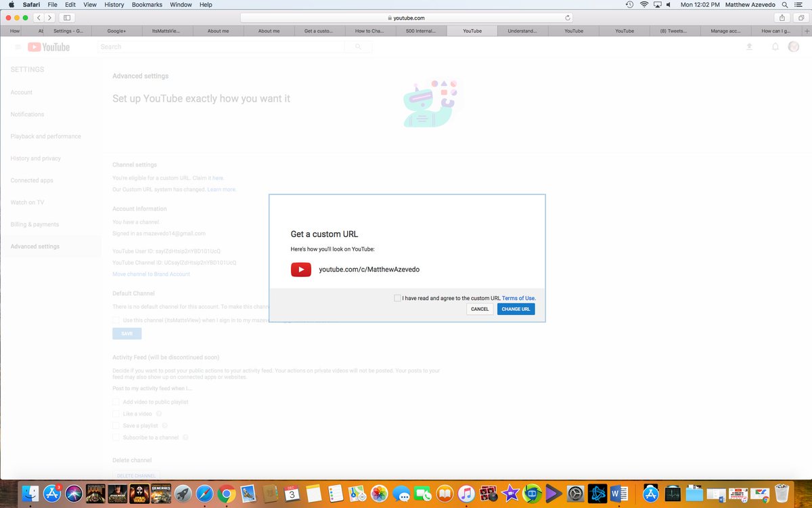This screenshot has height=508, width=812.
Task: Tick the Use this channel checkbox
Action: pos(116,320)
